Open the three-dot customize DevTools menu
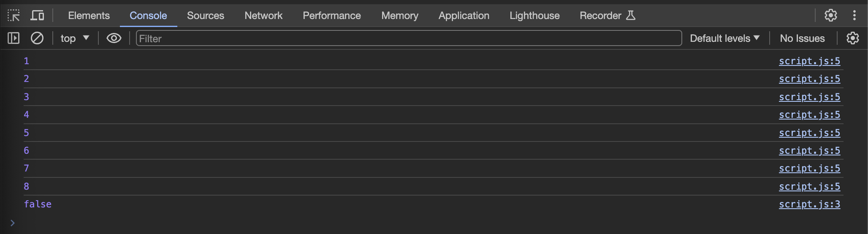 (x=854, y=16)
